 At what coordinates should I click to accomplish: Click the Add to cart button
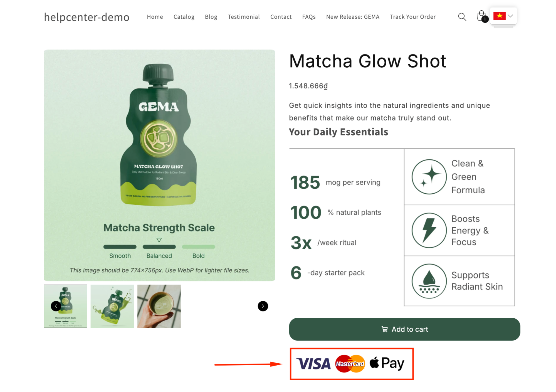click(x=404, y=329)
